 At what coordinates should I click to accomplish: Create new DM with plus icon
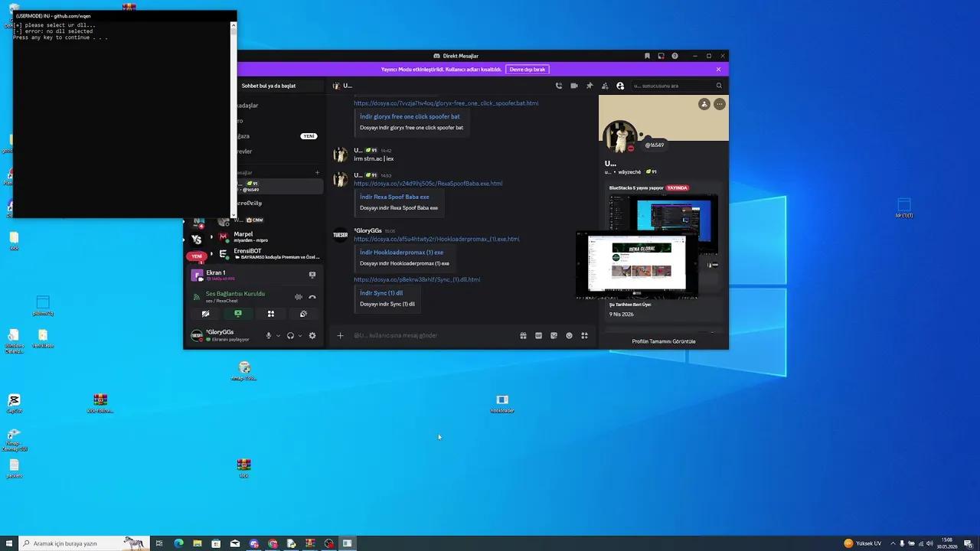pos(318,172)
